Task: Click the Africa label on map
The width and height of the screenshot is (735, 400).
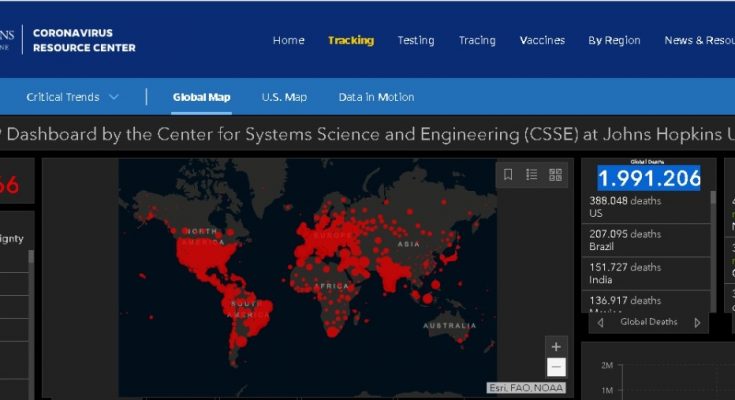Action: coord(331,286)
